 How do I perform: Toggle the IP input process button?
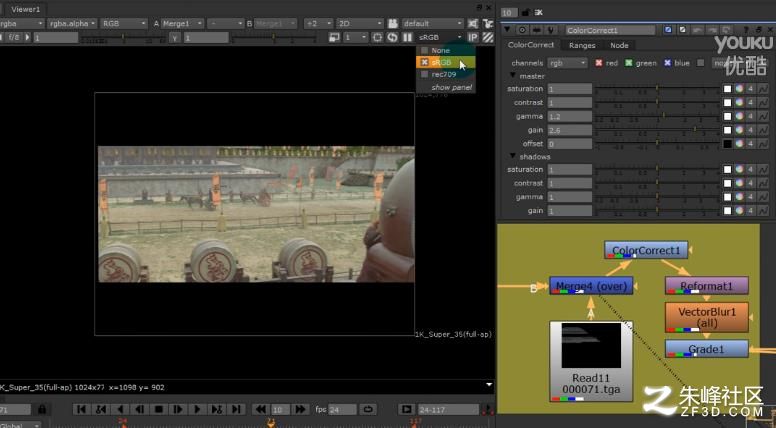click(x=473, y=37)
